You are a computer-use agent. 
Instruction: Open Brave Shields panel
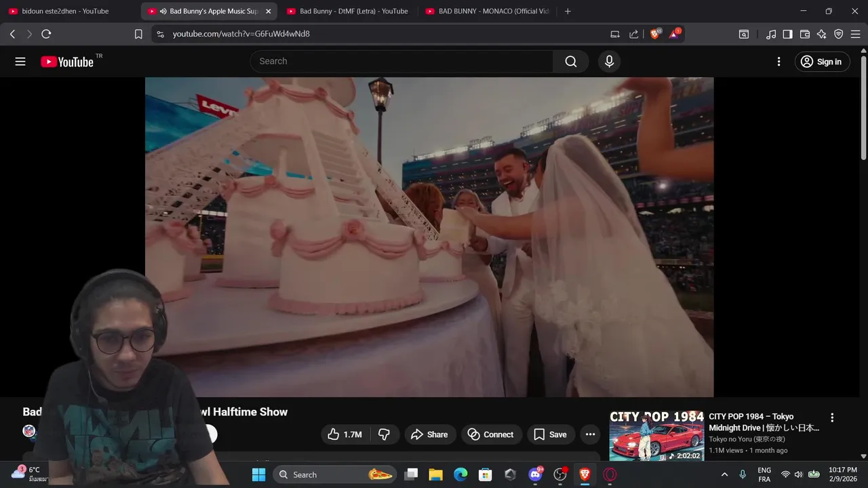[655, 34]
